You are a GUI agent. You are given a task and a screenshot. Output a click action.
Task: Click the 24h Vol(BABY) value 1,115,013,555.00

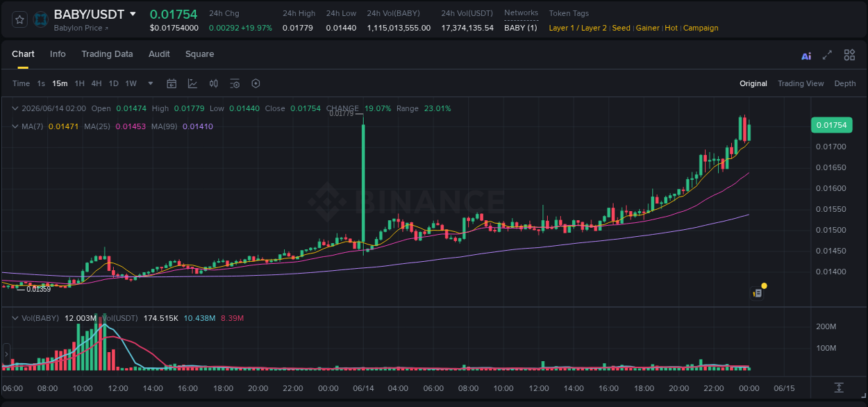399,28
